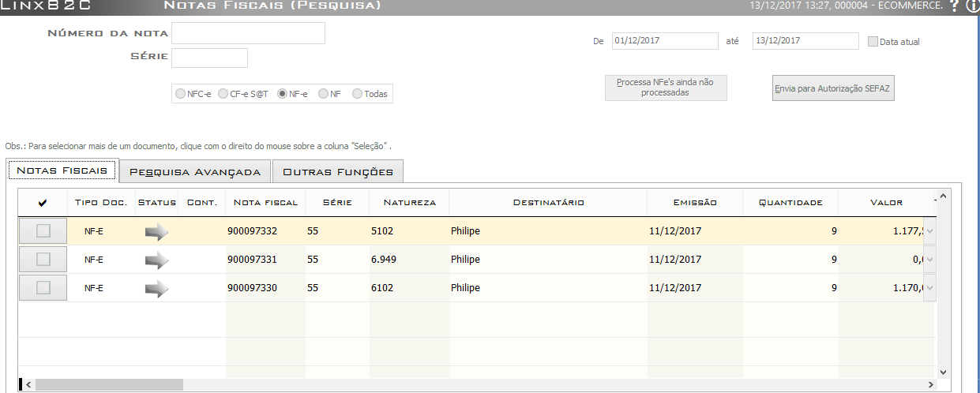Open the help question mark icon
This screenshot has width=980, height=393.
click(955, 6)
